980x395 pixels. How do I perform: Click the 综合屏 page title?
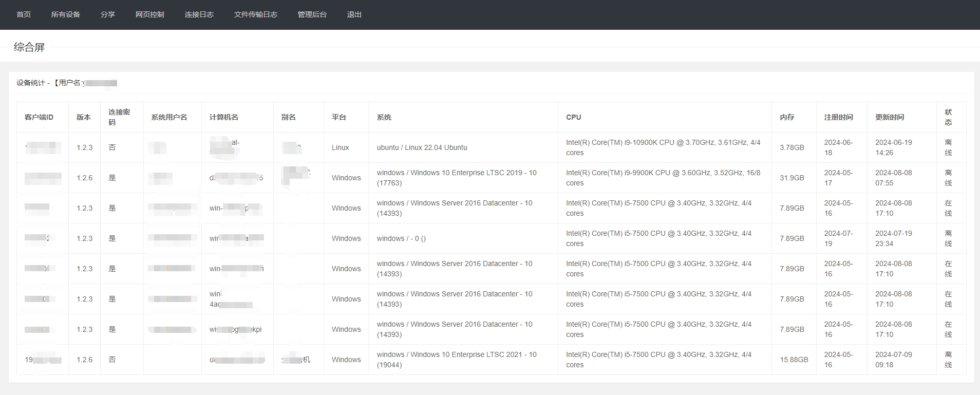[x=29, y=47]
